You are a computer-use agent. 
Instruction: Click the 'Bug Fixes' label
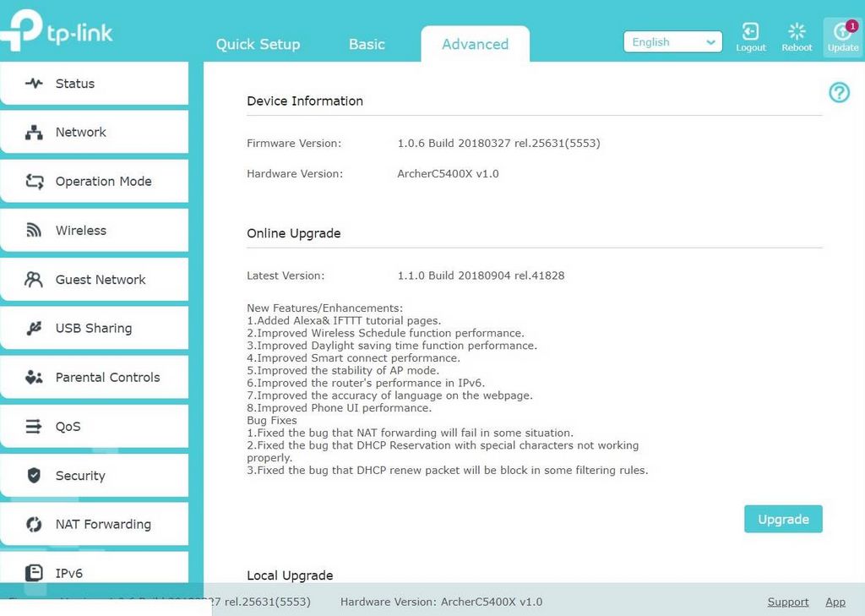(271, 421)
